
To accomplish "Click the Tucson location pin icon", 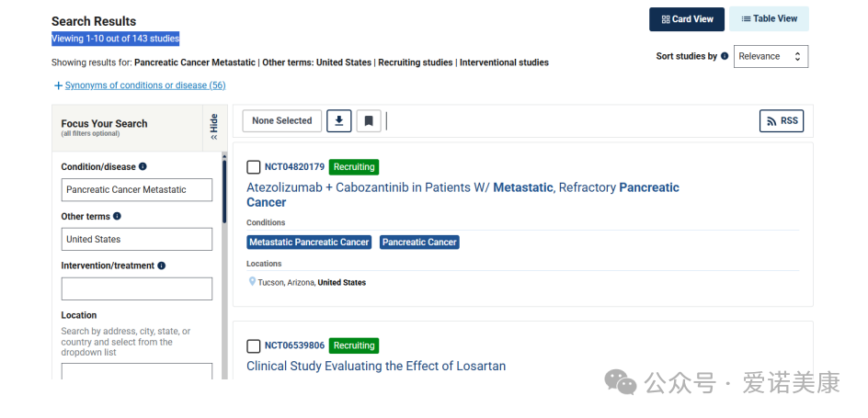I will pos(252,282).
